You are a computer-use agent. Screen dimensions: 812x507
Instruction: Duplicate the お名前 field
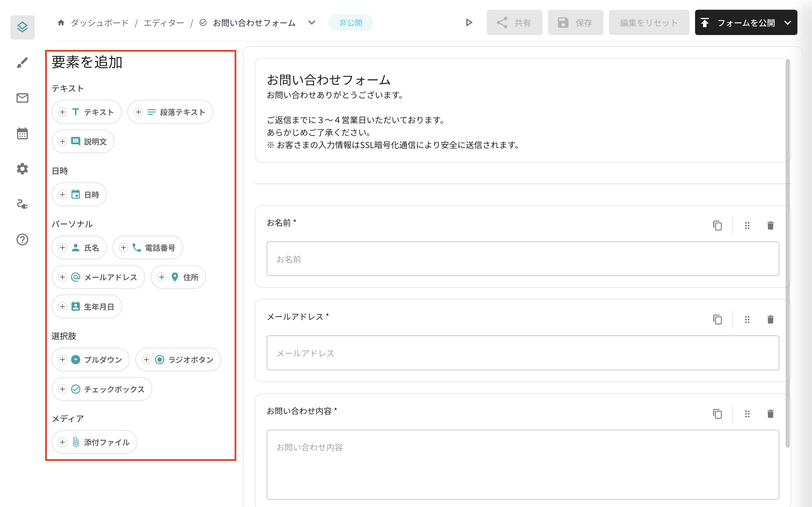pyautogui.click(x=717, y=225)
